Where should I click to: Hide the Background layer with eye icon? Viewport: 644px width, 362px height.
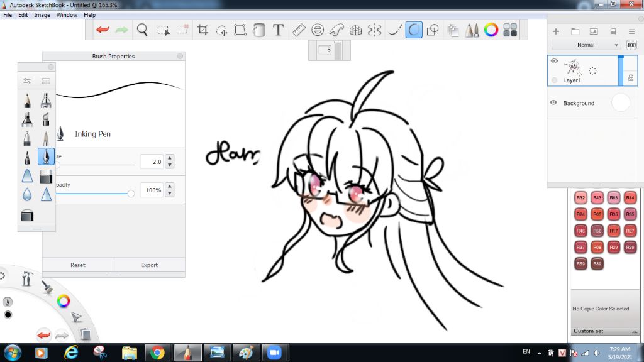553,102
